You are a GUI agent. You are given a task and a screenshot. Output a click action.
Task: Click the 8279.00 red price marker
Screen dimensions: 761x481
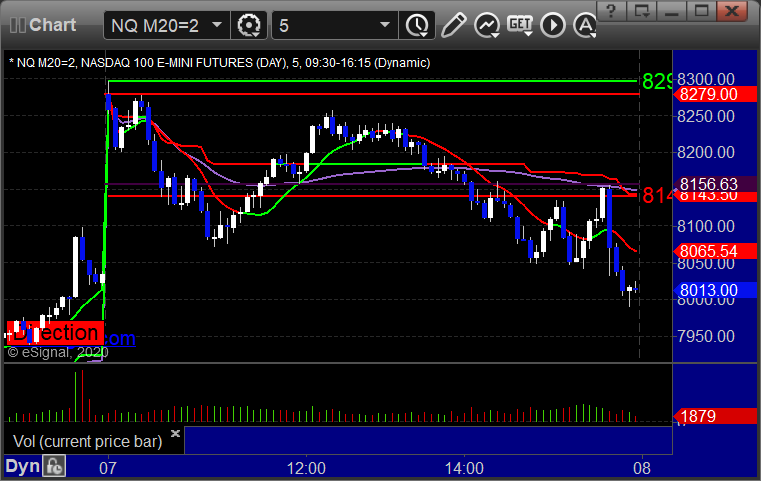715,94
